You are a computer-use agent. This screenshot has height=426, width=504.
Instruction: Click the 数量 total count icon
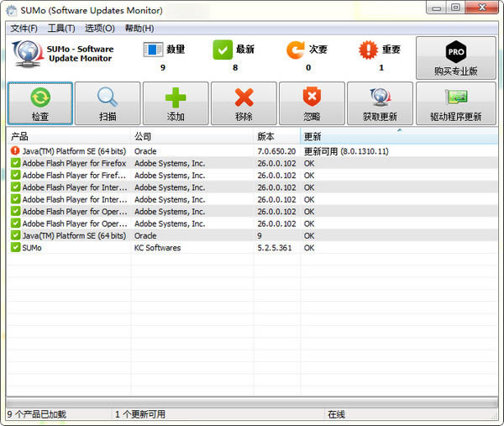tap(153, 50)
